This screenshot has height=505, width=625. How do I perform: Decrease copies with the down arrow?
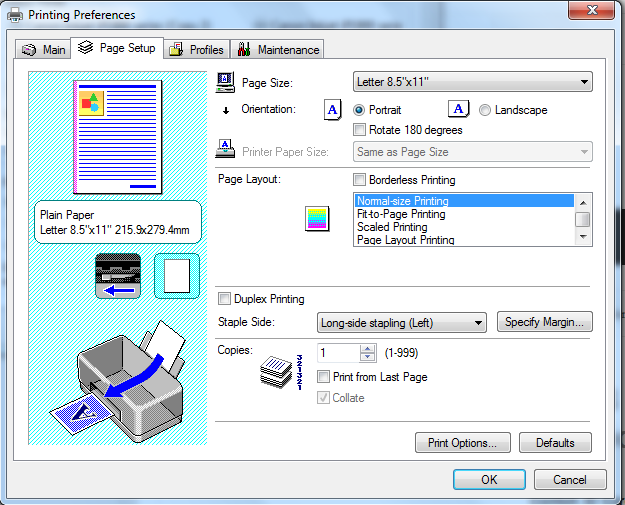(368, 357)
